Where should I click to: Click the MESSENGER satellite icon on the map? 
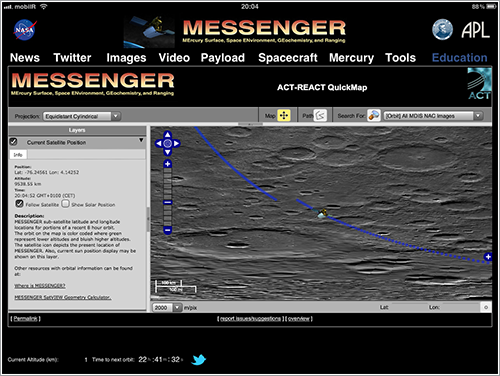pyautogui.click(x=322, y=213)
